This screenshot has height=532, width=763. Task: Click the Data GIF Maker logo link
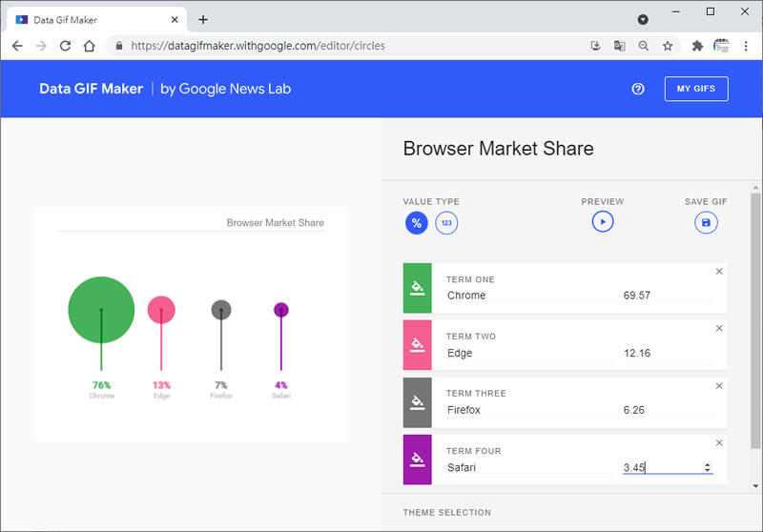tap(91, 89)
